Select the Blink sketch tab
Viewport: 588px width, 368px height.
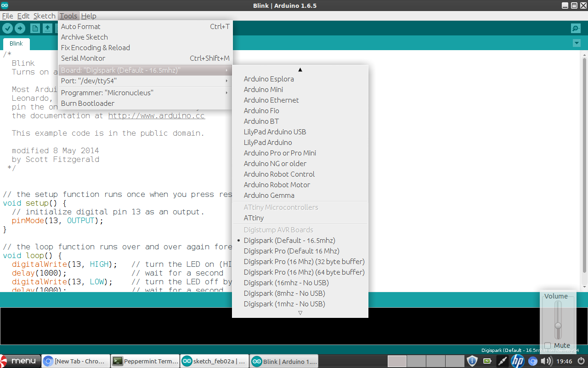16,43
